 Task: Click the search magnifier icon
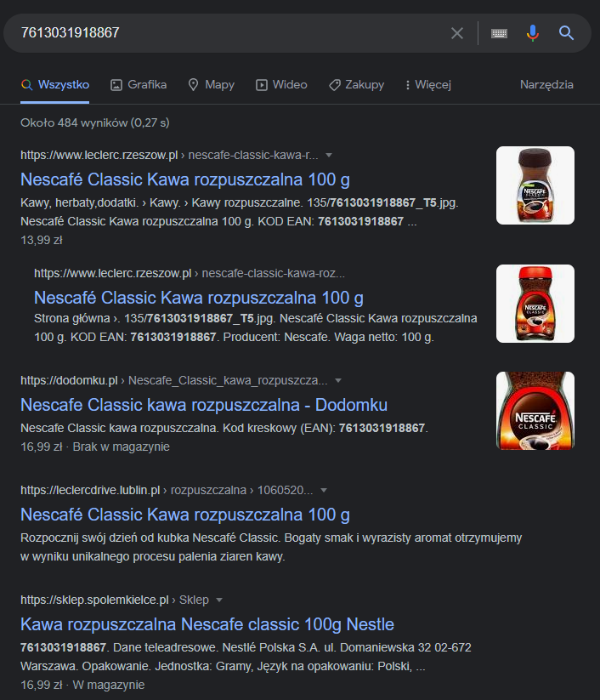(567, 33)
